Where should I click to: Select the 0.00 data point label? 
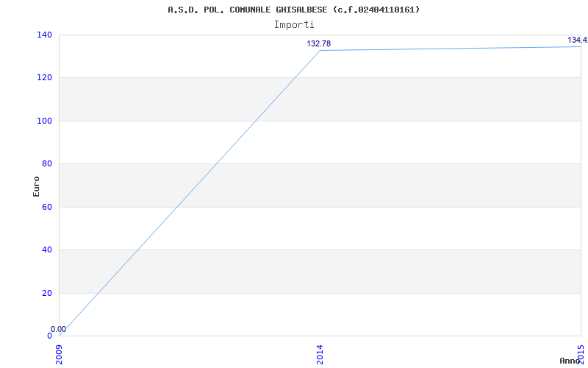pos(59,329)
